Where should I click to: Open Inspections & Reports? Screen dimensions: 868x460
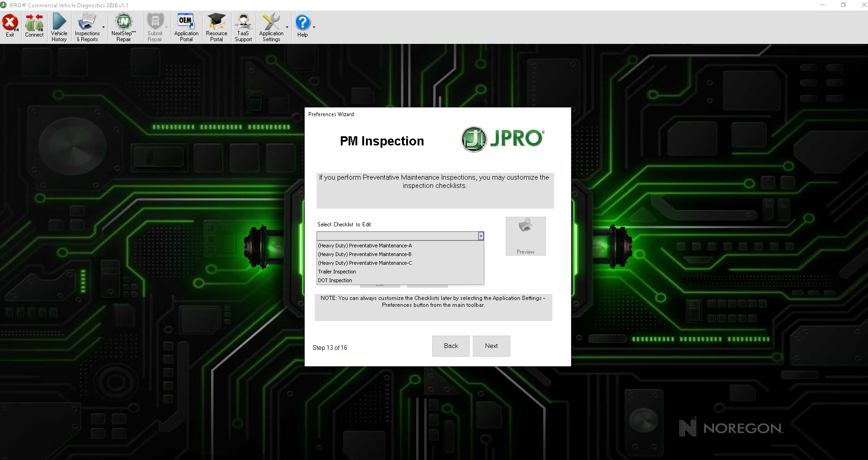click(x=87, y=27)
